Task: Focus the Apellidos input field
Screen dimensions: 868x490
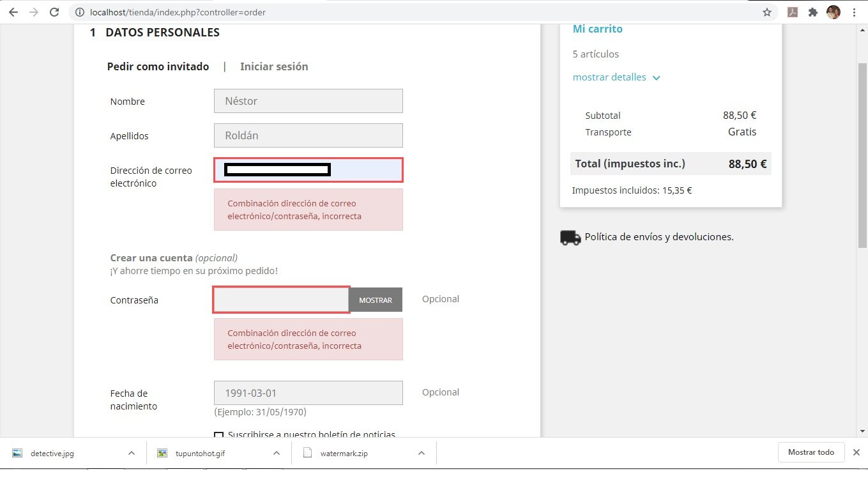Action: [308, 135]
